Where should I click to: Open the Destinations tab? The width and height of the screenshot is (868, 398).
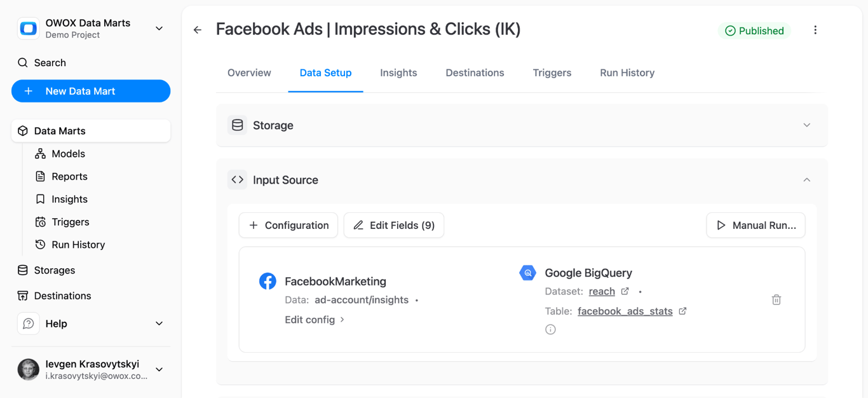click(475, 72)
